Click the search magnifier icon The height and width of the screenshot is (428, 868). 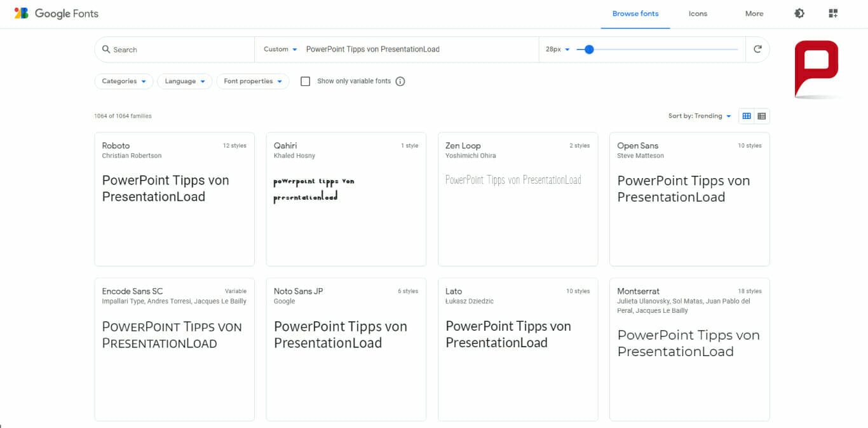106,50
